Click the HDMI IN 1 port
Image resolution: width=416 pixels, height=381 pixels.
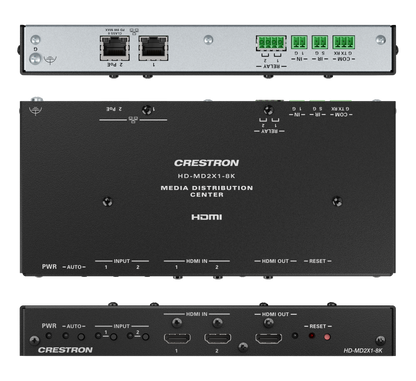177,339
